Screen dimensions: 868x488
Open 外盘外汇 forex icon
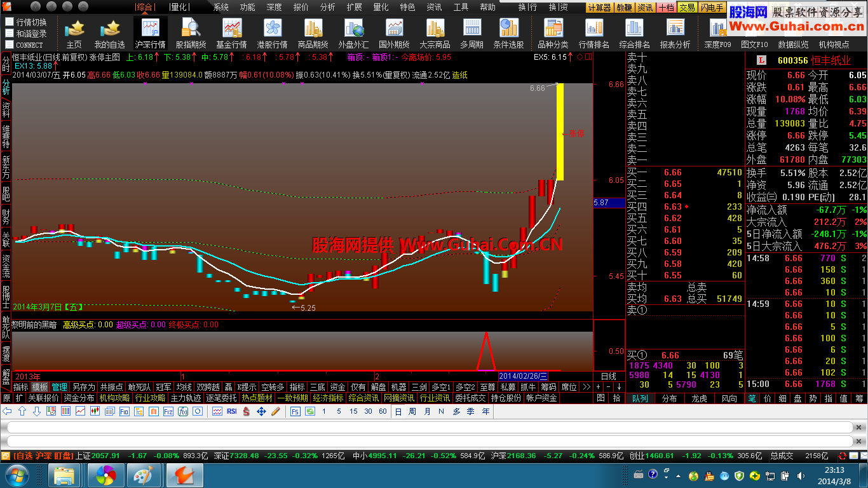(353, 34)
